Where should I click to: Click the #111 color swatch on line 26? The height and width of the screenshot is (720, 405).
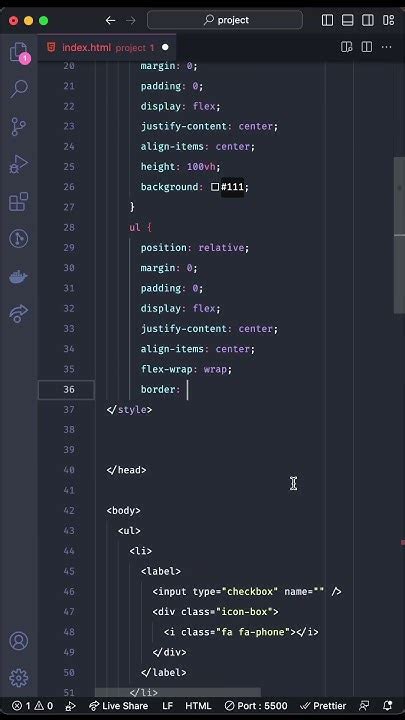point(215,187)
